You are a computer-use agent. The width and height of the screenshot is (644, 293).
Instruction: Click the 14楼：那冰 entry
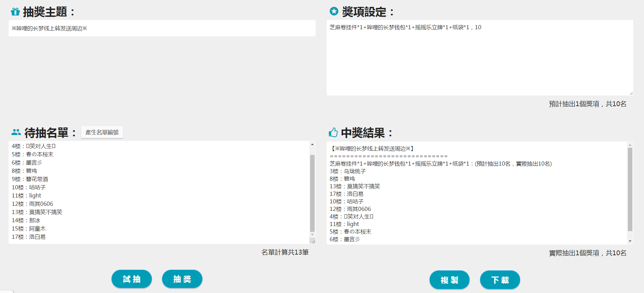(26, 220)
